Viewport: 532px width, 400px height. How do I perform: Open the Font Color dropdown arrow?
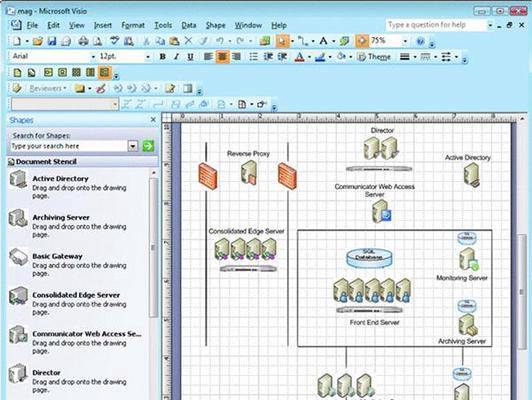309,57
